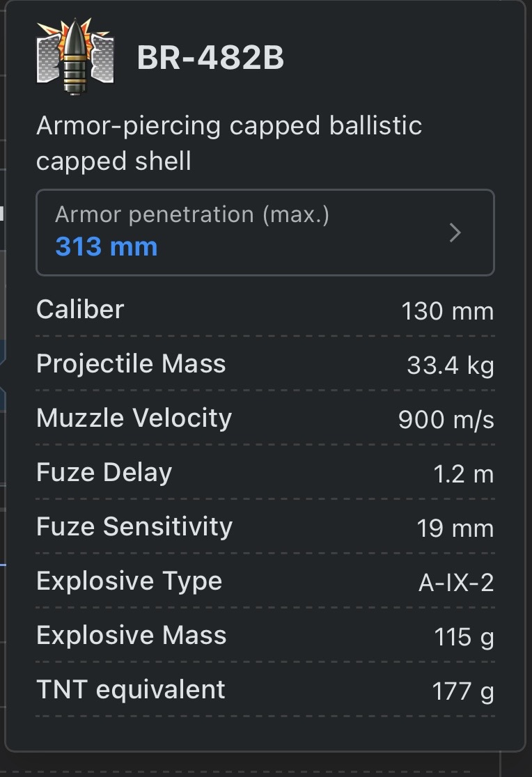Image resolution: width=532 pixels, height=777 pixels.
Task: Click the A-IX-2 explosive type value
Action: [455, 583]
